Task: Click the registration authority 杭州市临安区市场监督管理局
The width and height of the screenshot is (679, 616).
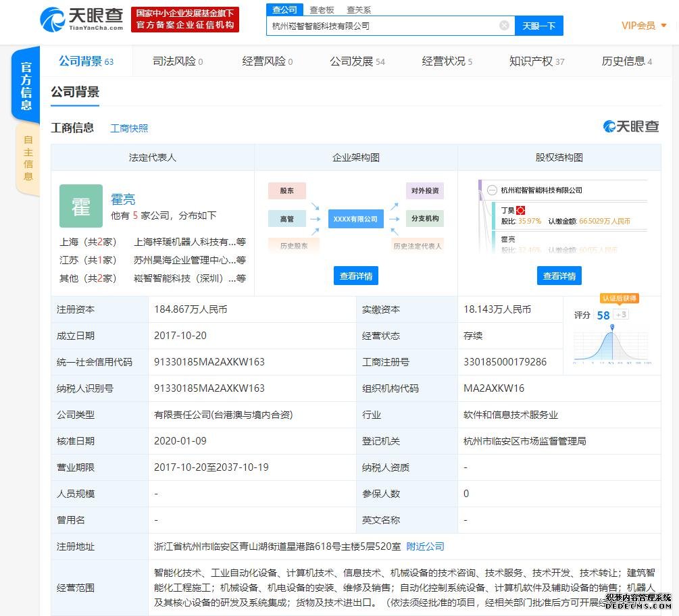Action: click(x=525, y=441)
